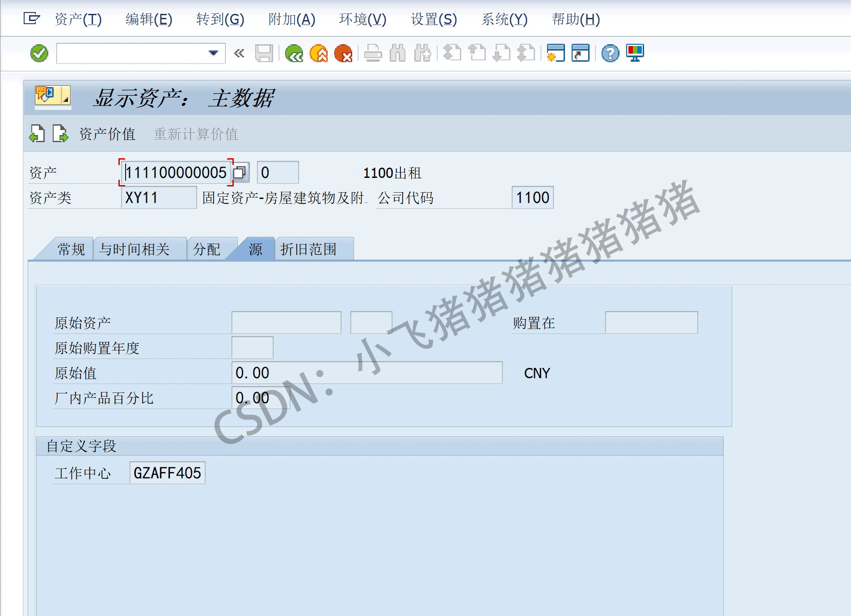Open the 资产(T) menu
This screenshot has width=851, height=616.
pyautogui.click(x=78, y=19)
